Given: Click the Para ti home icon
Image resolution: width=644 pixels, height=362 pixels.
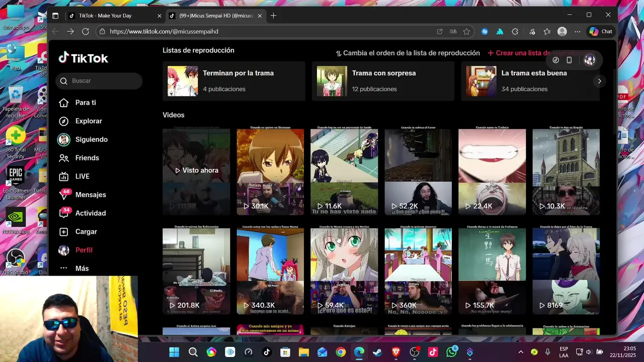Looking at the screenshot, I should 63,103.
